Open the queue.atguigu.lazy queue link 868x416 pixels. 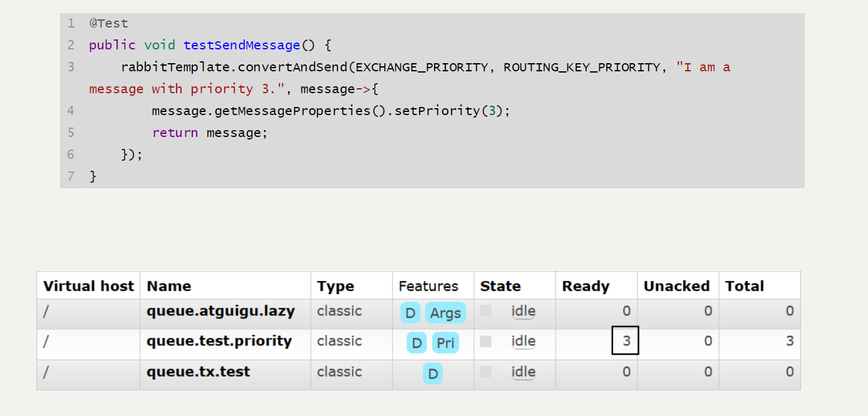tap(220, 311)
